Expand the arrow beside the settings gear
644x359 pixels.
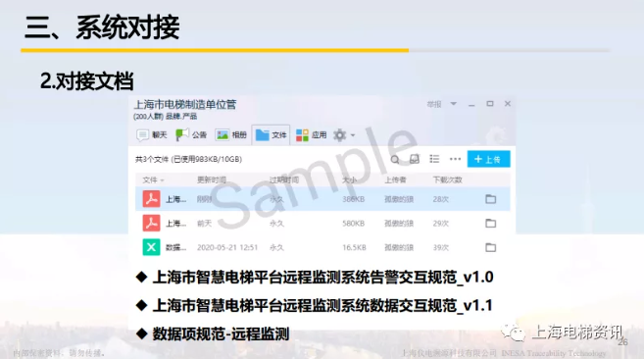(353, 135)
